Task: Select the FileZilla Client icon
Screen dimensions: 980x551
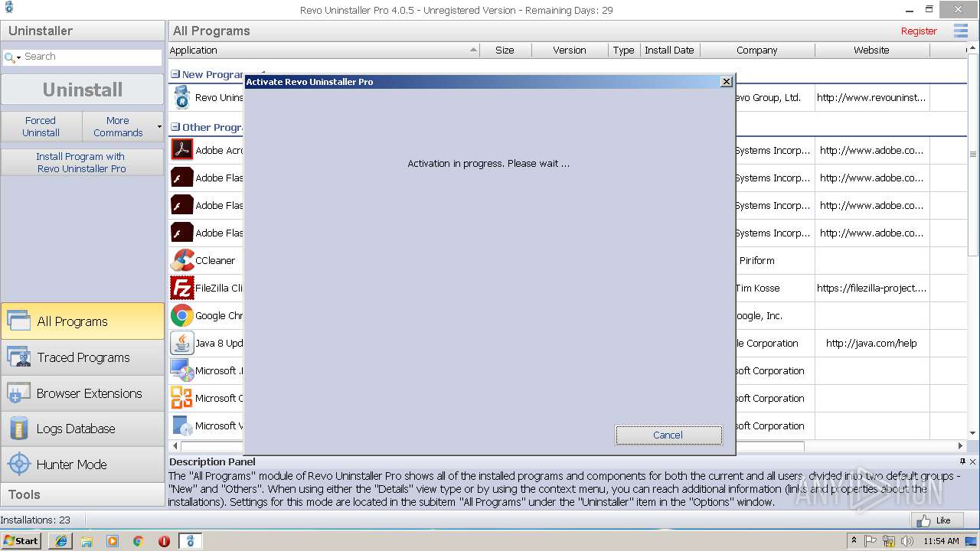Action: (182, 288)
